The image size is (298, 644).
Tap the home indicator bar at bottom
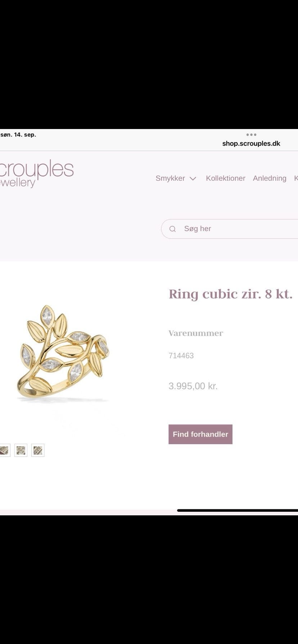(238, 510)
